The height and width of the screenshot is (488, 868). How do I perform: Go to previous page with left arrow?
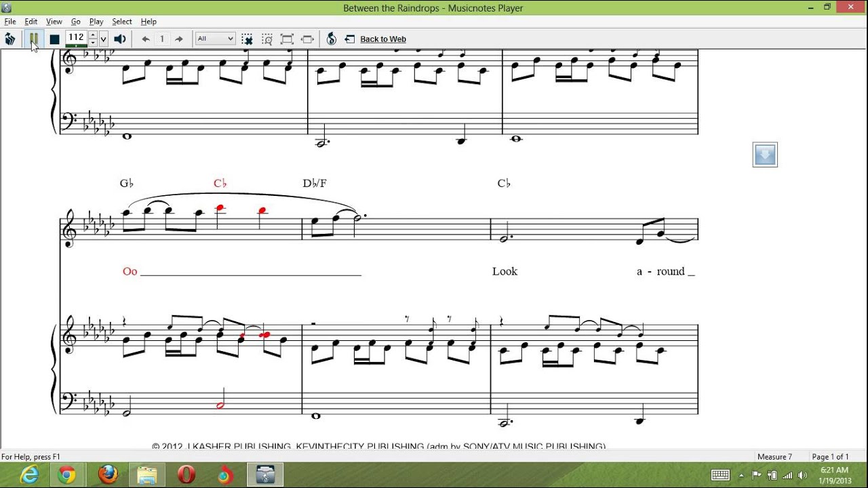coord(145,39)
